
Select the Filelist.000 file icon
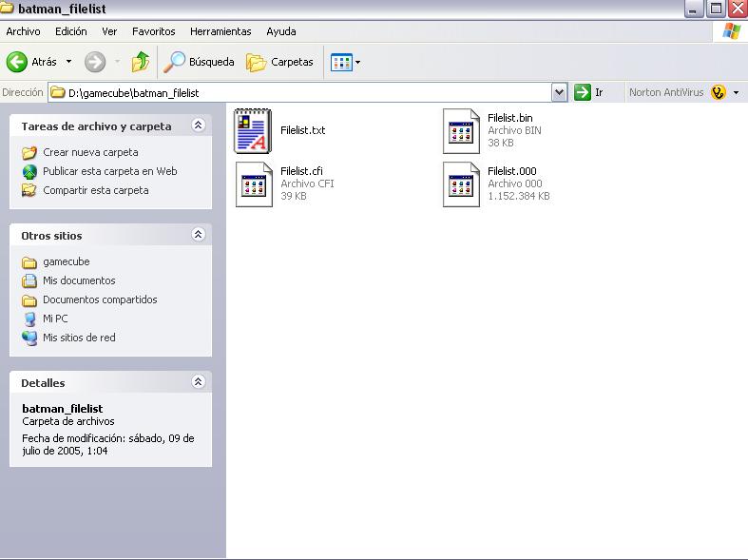[x=461, y=183]
